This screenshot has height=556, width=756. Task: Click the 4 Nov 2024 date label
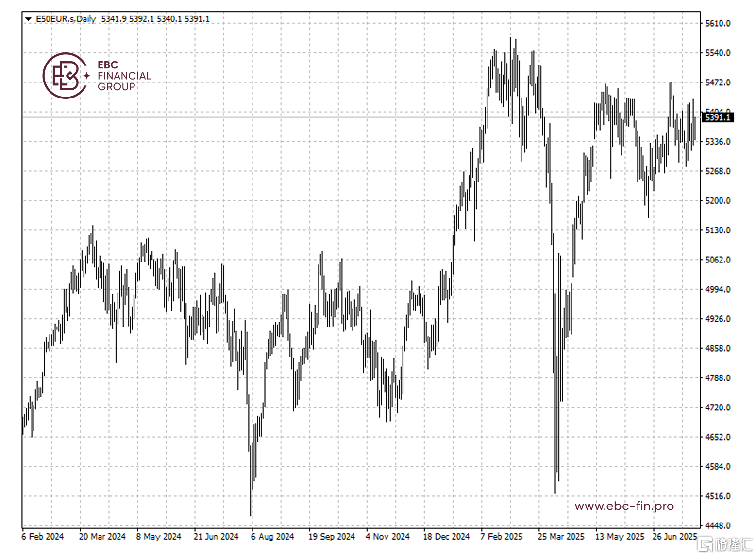coord(387,537)
